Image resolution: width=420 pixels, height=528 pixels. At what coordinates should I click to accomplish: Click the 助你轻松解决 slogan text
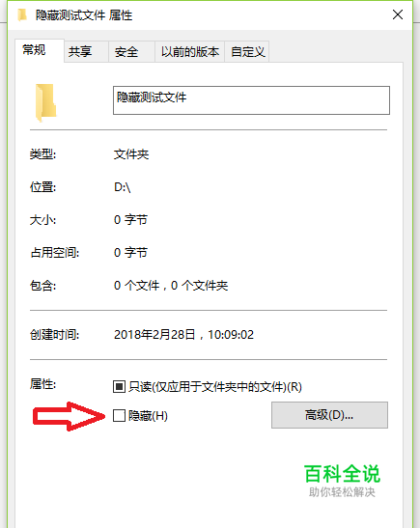click(342, 492)
